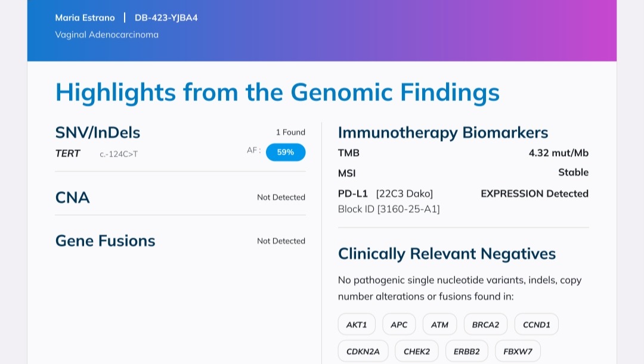Click the patient ID DB-423-YJBA4
The height and width of the screenshot is (364, 644).
tap(166, 17)
